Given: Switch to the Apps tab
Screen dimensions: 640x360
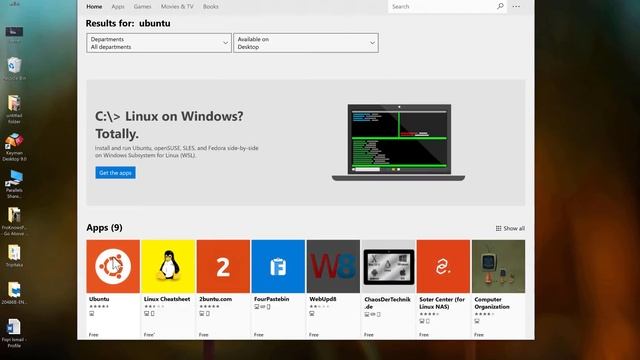Looking at the screenshot, I should pos(118,7).
